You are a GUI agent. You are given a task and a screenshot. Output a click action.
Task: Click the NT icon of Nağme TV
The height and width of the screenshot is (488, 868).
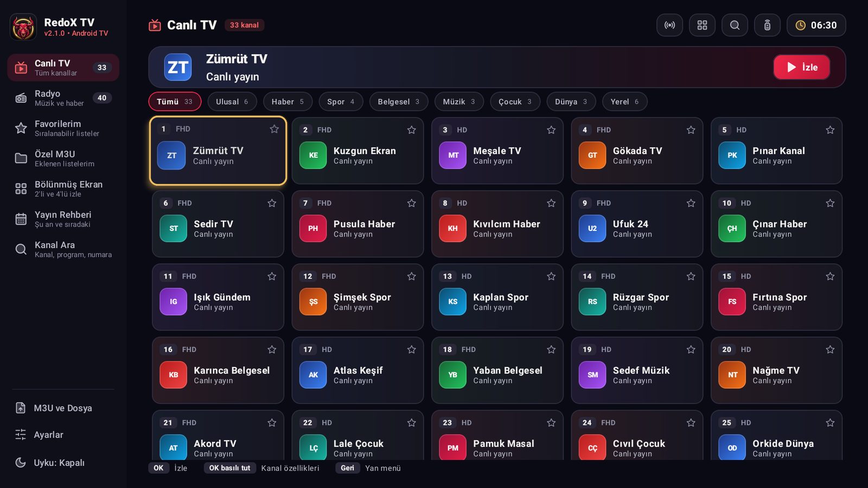coord(732,375)
